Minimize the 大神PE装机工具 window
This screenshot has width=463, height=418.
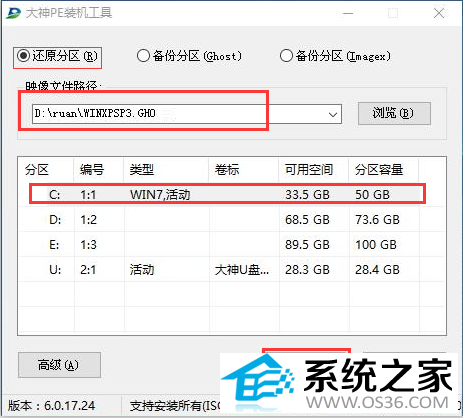coord(348,13)
